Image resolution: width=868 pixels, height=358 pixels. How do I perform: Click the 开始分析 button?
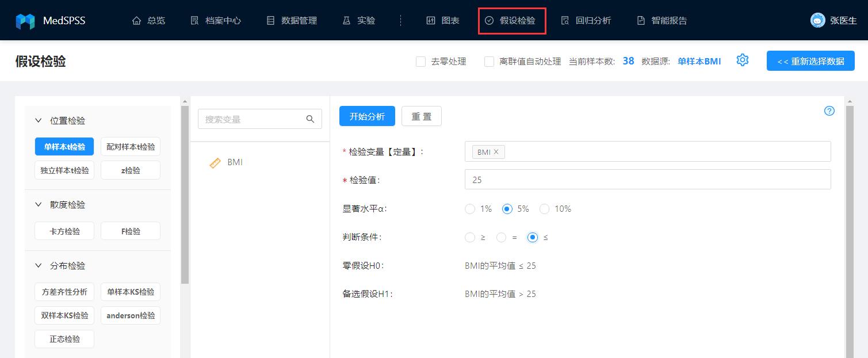tap(367, 116)
